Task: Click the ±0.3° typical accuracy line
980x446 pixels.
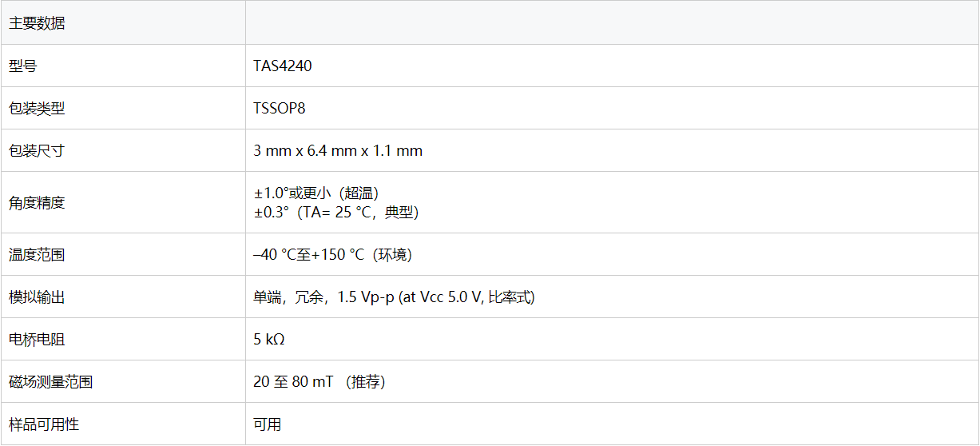Action: pos(336,213)
